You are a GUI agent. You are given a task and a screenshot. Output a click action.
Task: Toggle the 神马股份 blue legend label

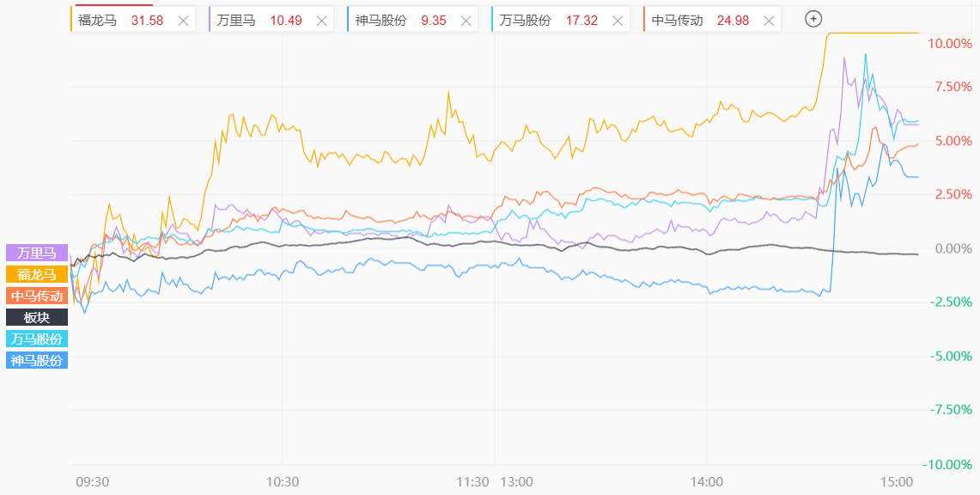[x=36, y=360]
